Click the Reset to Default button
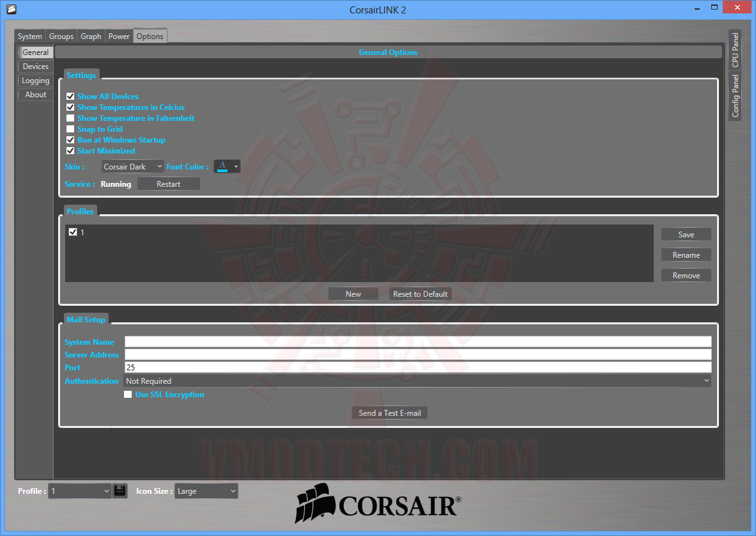 (420, 294)
